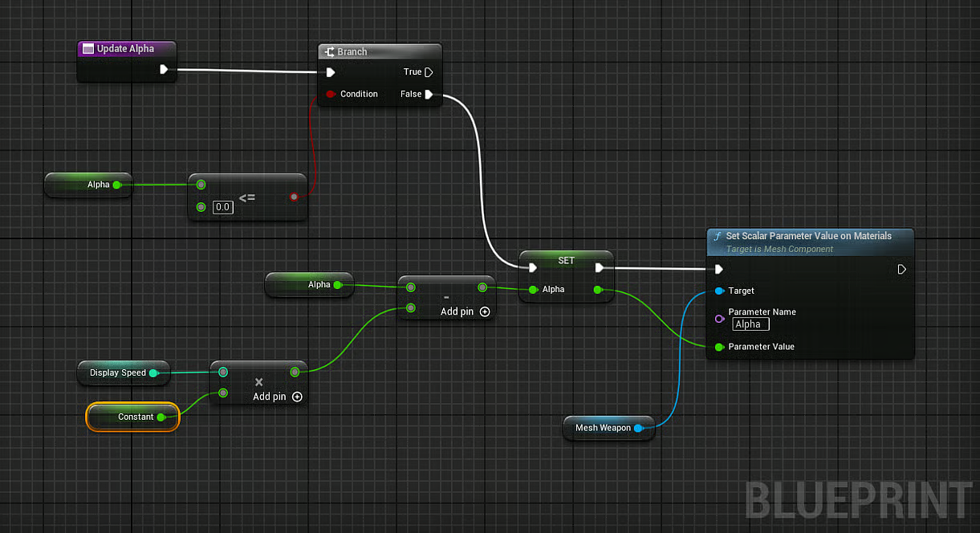Click the Branch node's flow control icon
Screen dimensions: 980x533
(331, 51)
